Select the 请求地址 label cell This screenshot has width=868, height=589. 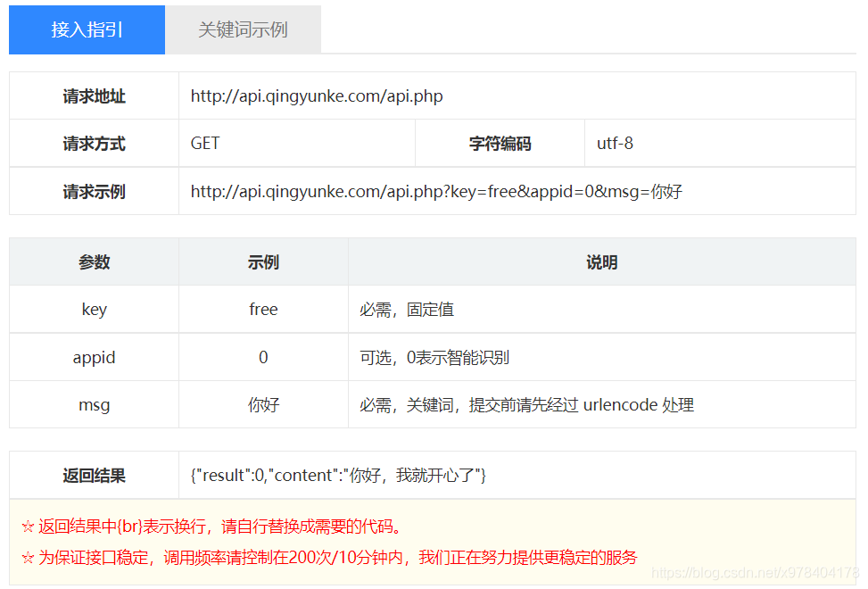point(94,96)
